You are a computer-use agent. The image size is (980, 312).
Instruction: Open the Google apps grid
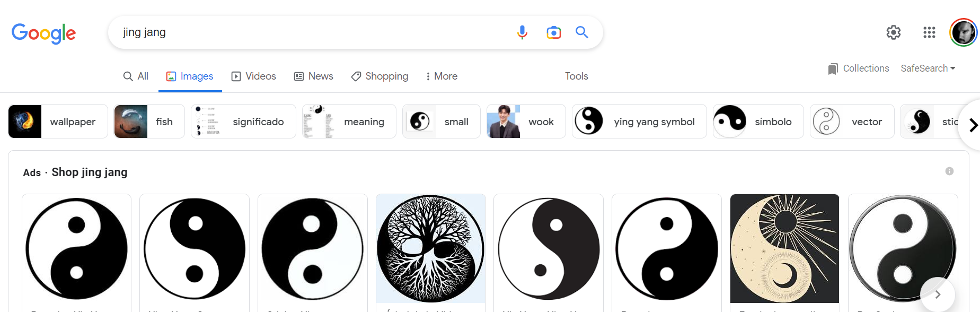(x=929, y=32)
